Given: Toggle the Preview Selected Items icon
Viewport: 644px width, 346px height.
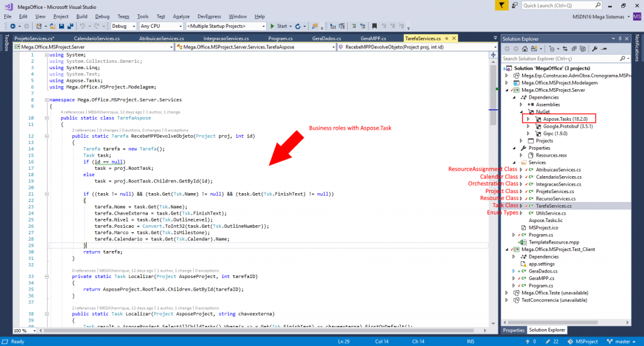Looking at the screenshot, I should point(604,49).
